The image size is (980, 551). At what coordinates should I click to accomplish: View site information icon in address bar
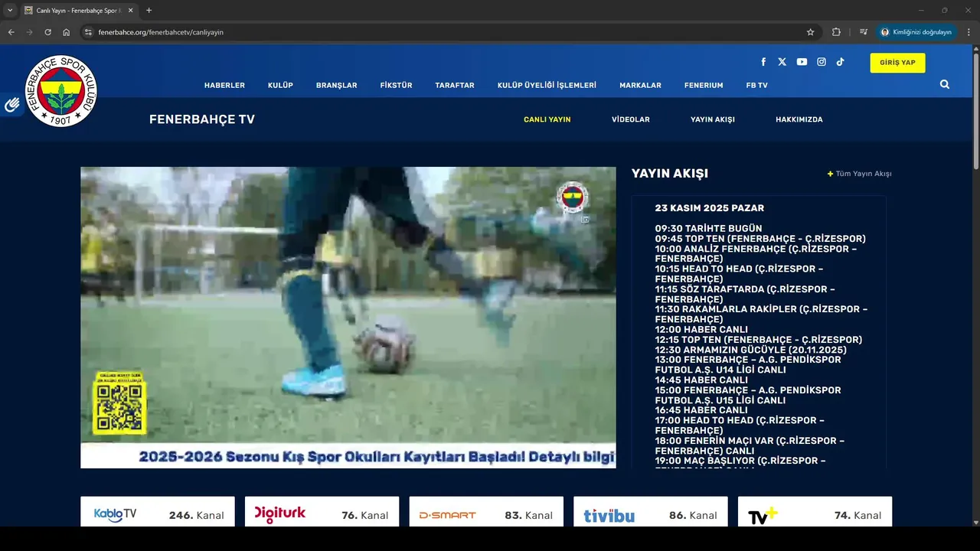[88, 32]
